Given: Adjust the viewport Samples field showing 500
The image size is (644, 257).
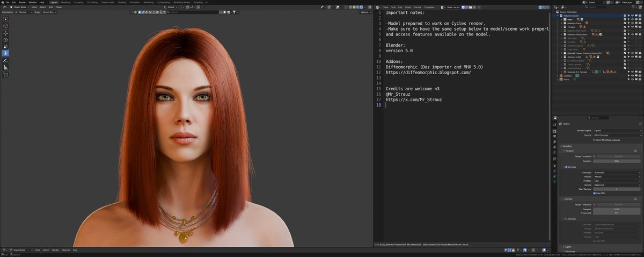Looking at the screenshot, I should coord(617,161).
